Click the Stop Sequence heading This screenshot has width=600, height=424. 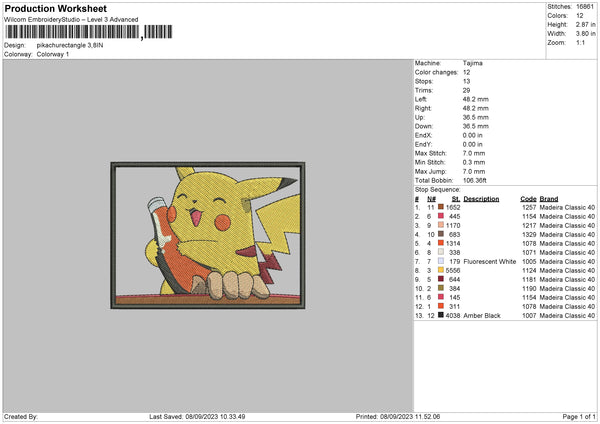click(x=437, y=189)
